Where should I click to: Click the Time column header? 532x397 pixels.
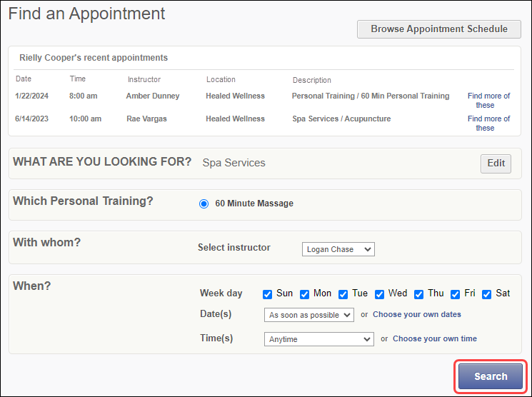click(x=78, y=79)
